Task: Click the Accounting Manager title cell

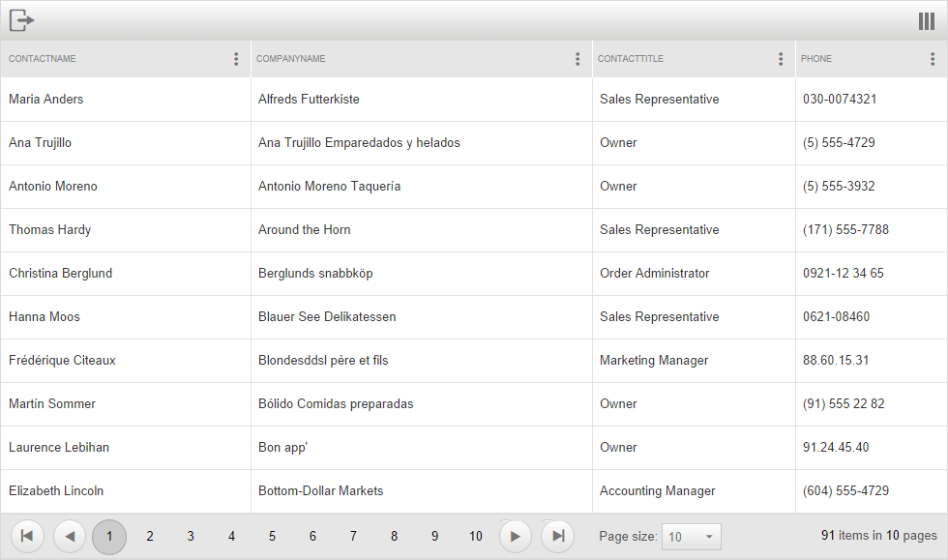Action: click(658, 491)
